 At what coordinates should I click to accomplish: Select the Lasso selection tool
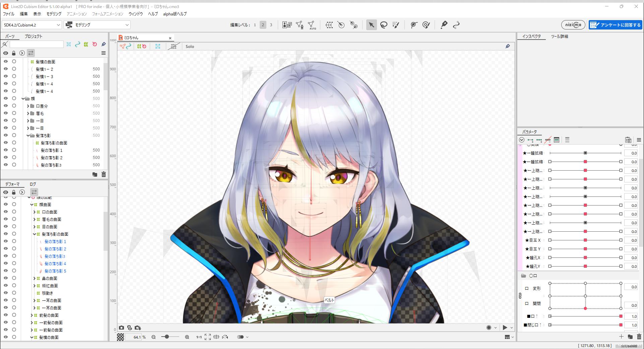pyautogui.click(x=384, y=24)
